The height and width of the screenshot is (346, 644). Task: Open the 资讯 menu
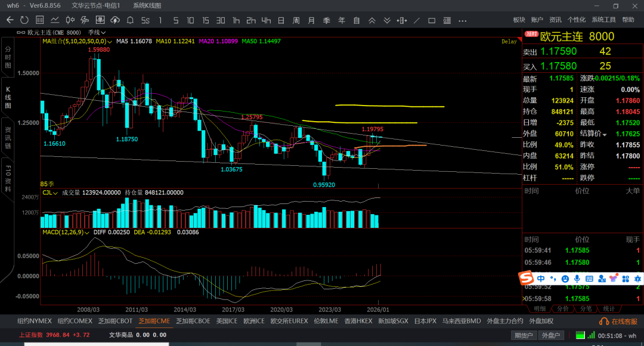555,20
